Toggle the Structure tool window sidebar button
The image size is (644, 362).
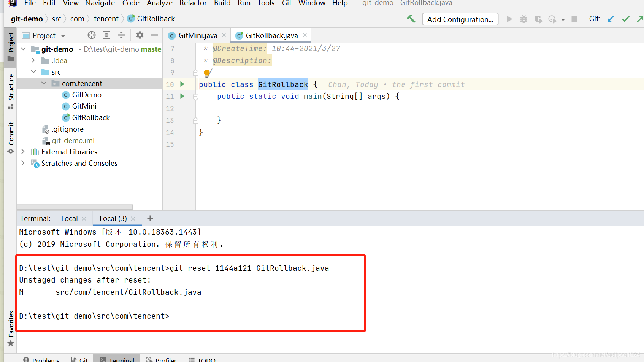[x=11, y=91]
